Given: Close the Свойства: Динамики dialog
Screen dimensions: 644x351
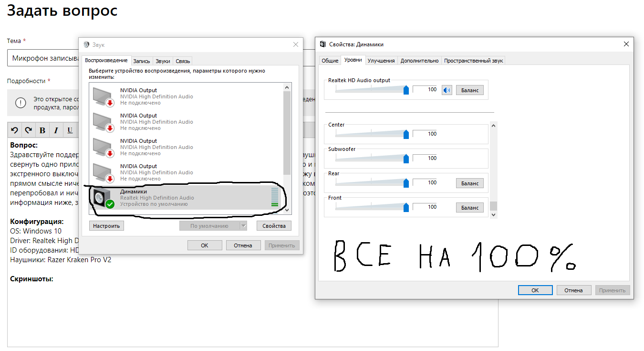Looking at the screenshot, I should 626,44.
